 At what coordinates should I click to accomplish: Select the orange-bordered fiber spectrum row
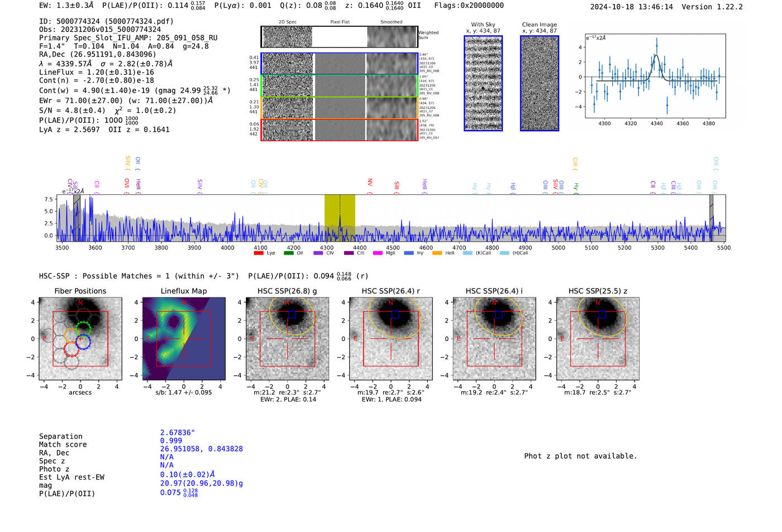tap(339, 108)
